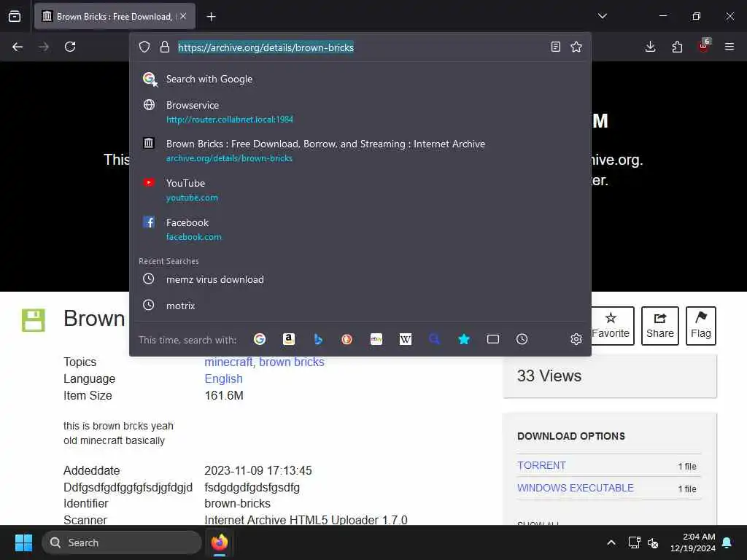Bookmark this page with star icon
This screenshot has width=747, height=560.
(x=576, y=47)
